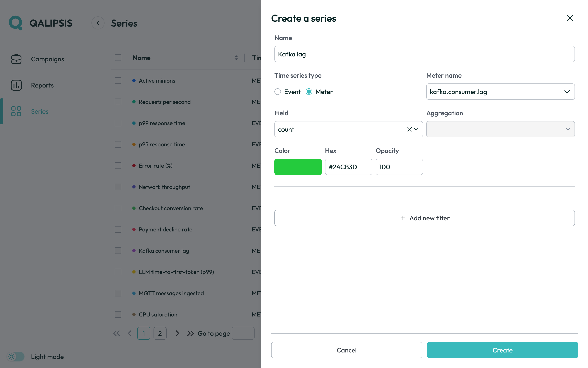Tick the select-all checkbox in table header

(x=118, y=58)
